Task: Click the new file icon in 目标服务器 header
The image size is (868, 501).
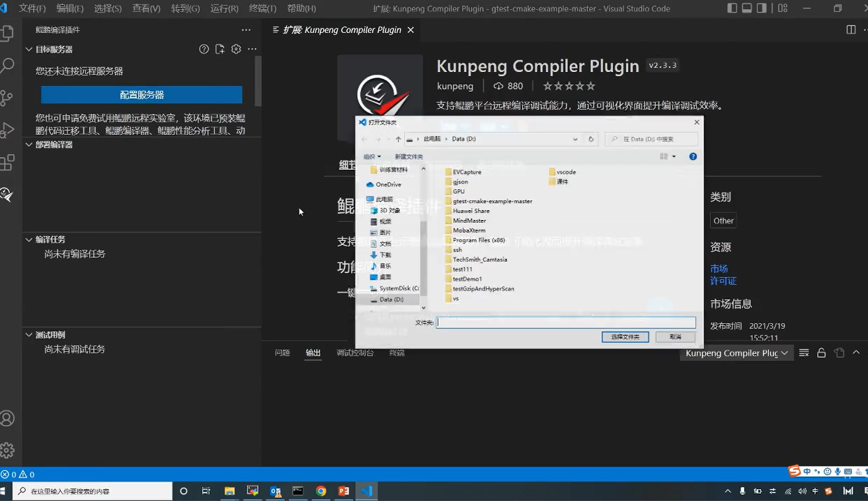Action: 220,49
